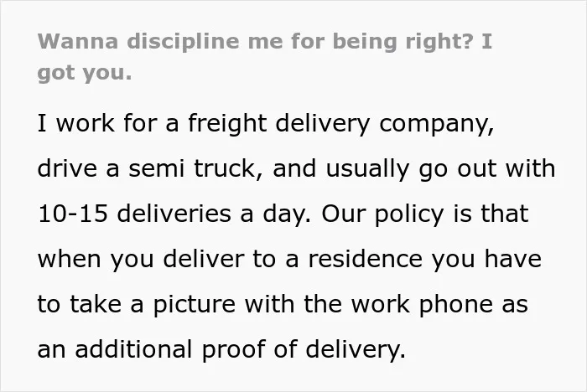587x392 pixels.
Task: Open the post title 'Wanna discipline me for being right?'
Action: pos(256,42)
